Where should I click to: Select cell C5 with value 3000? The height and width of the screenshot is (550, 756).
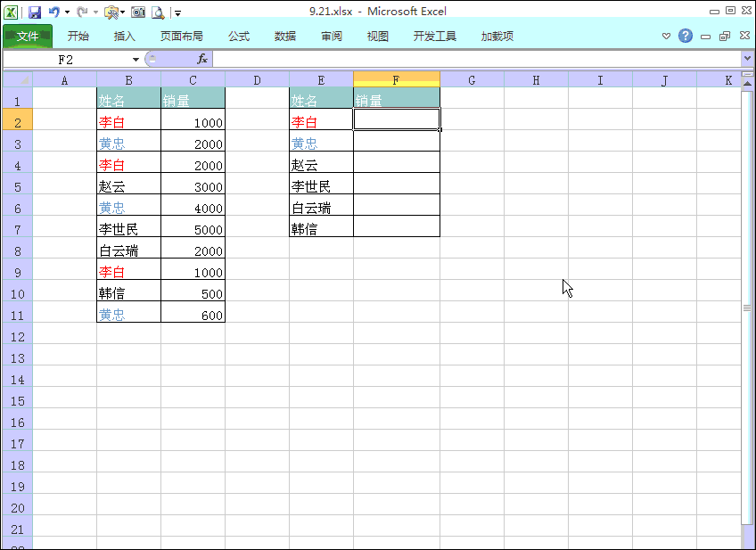click(x=193, y=184)
